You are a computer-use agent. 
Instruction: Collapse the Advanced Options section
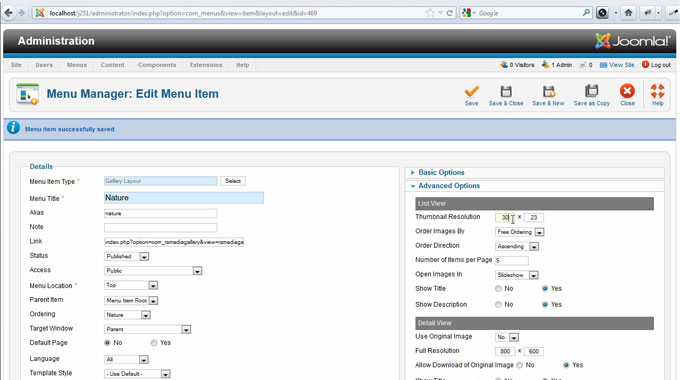click(449, 186)
